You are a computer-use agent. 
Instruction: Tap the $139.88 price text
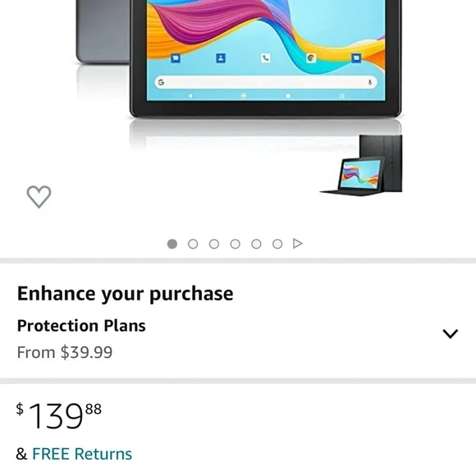pos(59,415)
